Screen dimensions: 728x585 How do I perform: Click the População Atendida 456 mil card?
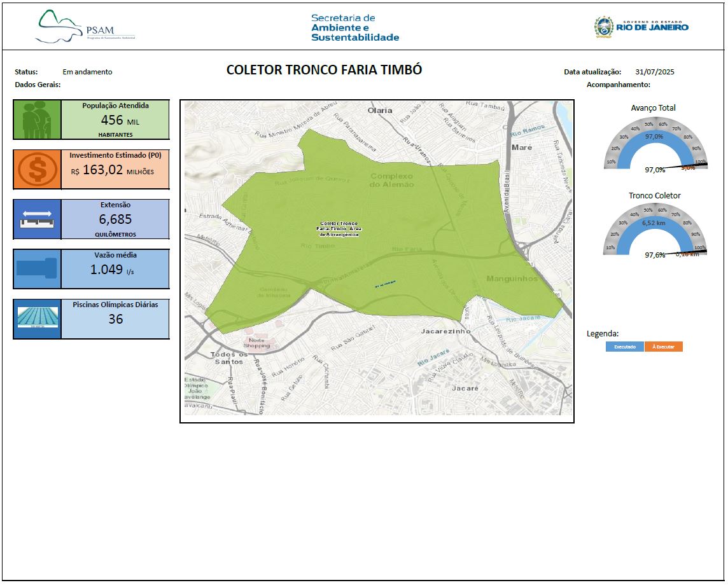coord(115,120)
